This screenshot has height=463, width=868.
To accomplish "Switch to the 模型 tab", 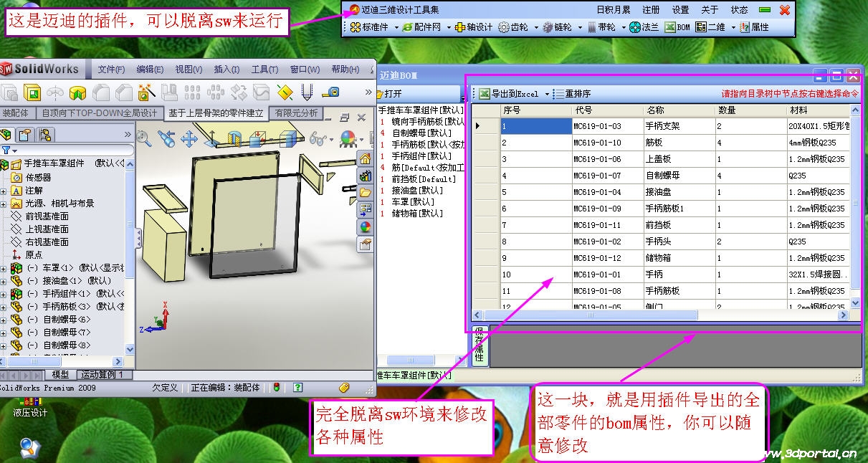I will click(60, 375).
